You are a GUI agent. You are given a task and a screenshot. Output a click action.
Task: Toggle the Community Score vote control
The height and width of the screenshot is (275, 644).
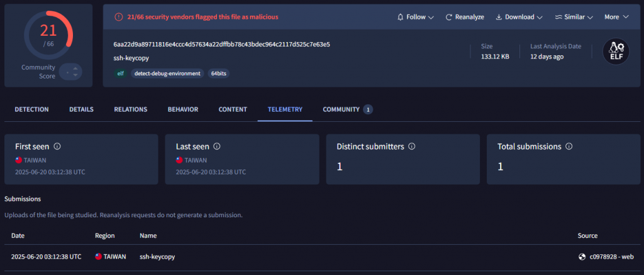point(73,72)
